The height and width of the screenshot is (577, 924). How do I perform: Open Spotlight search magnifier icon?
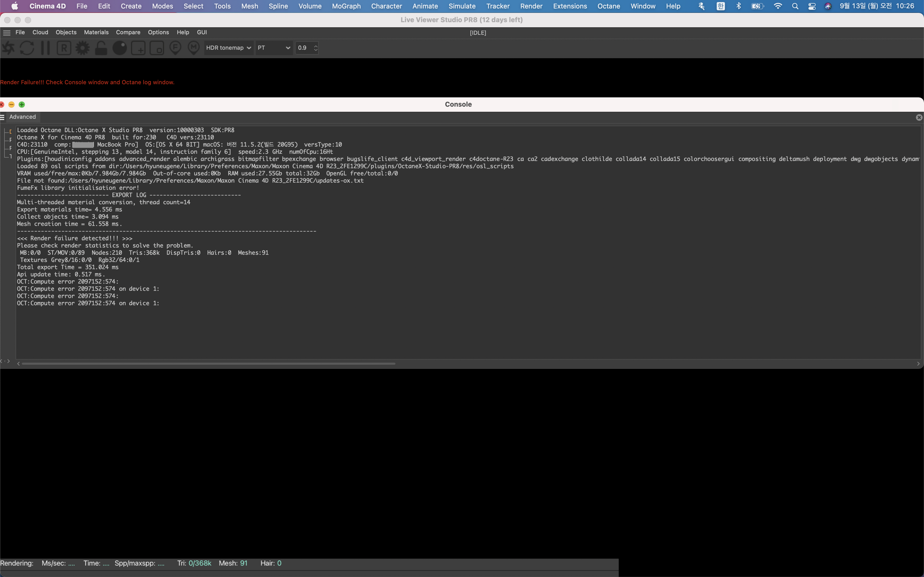click(795, 6)
